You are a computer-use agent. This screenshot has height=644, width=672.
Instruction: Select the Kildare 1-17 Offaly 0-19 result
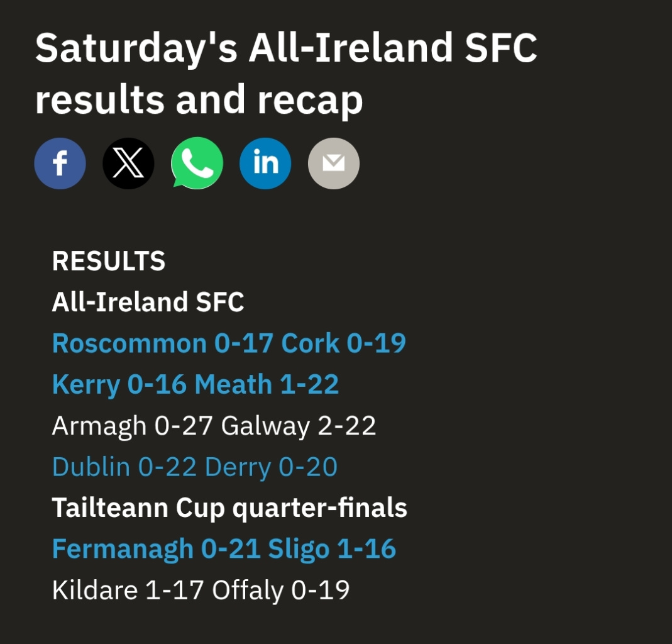tap(201, 590)
